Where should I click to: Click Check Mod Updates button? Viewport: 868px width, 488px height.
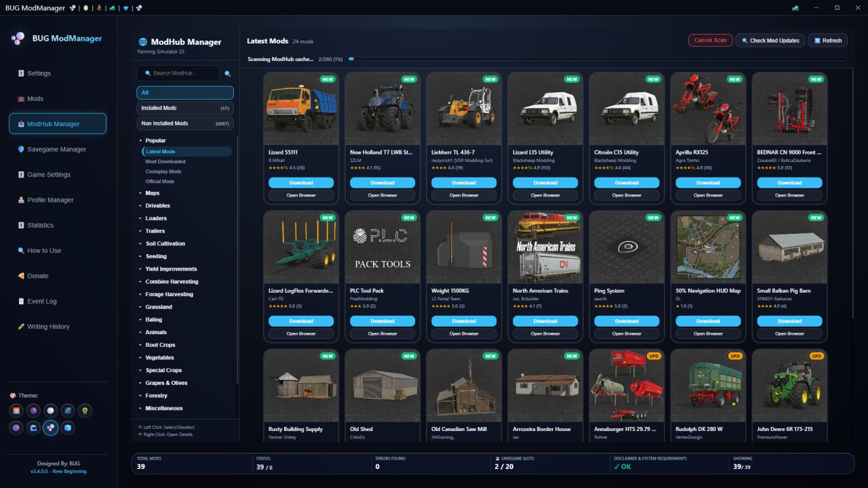pyautogui.click(x=770, y=41)
